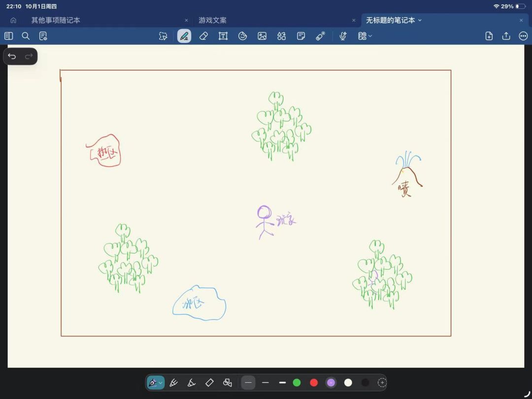
Task: Open the Search magnifier
Action: tap(26, 36)
